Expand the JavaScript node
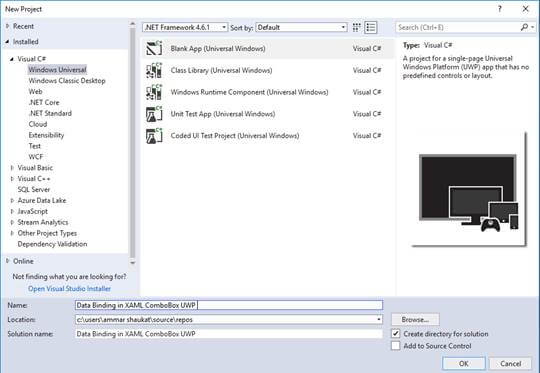The height and width of the screenshot is (373, 540). (x=12, y=211)
